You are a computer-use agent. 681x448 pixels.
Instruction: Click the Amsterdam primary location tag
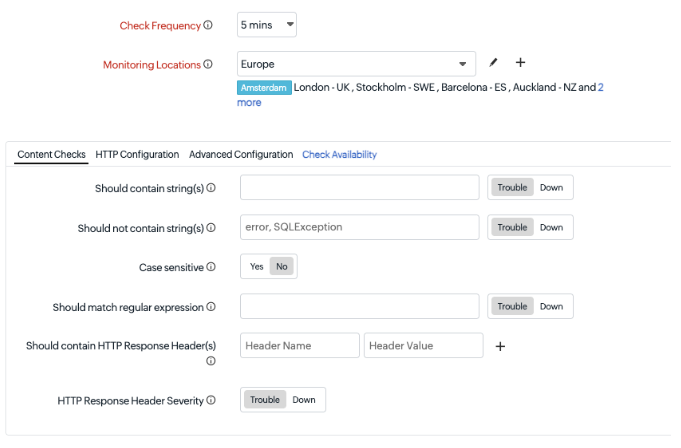(x=264, y=88)
